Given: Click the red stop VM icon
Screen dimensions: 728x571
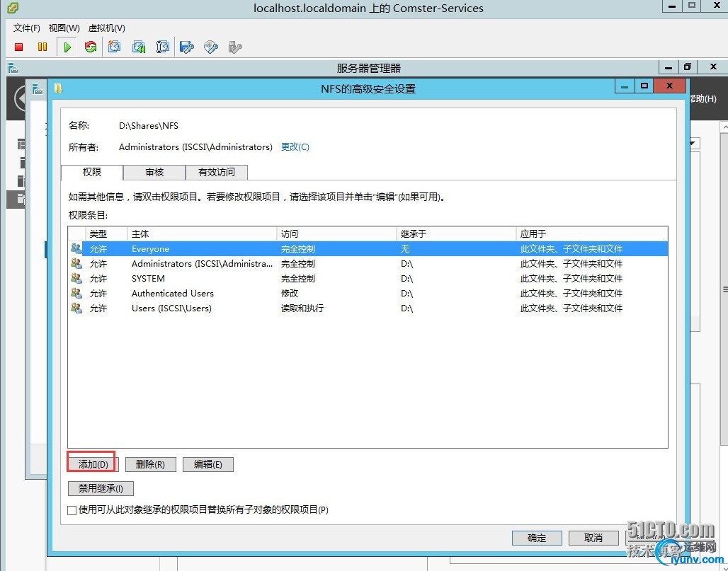Looking at the screenshot, I should tap(19, 47).
